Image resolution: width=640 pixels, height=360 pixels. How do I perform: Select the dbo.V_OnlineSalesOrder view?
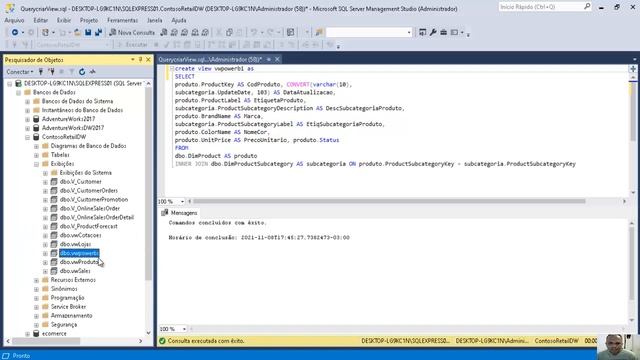pos(90,209)
